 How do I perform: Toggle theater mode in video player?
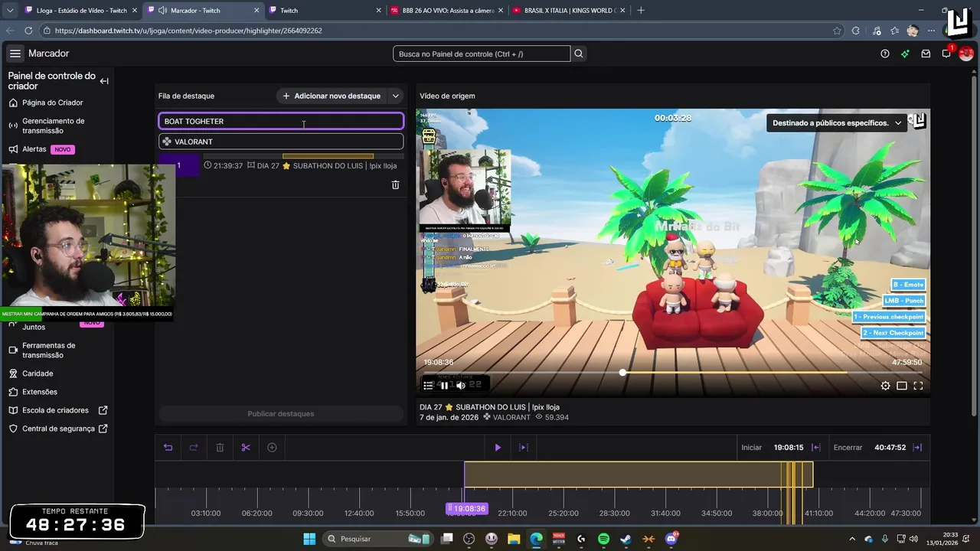click(902, 386)
